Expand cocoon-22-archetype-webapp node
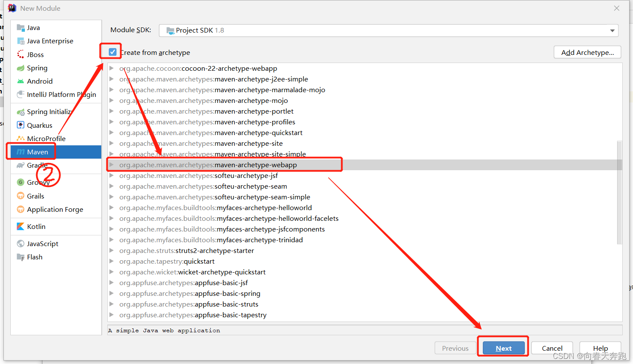 tap(112, 68)
